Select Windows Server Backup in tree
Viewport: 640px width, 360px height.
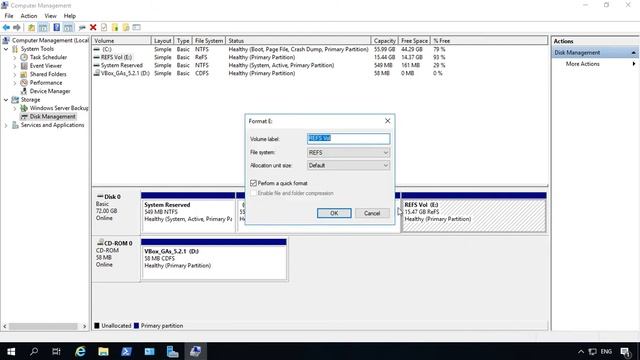[59, 108]
